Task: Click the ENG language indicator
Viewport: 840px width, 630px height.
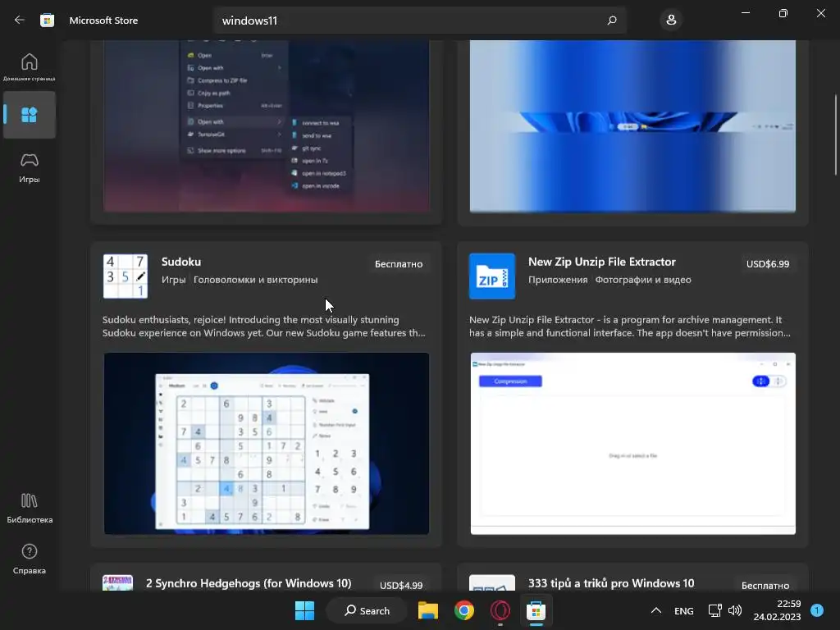Action: 683,610
